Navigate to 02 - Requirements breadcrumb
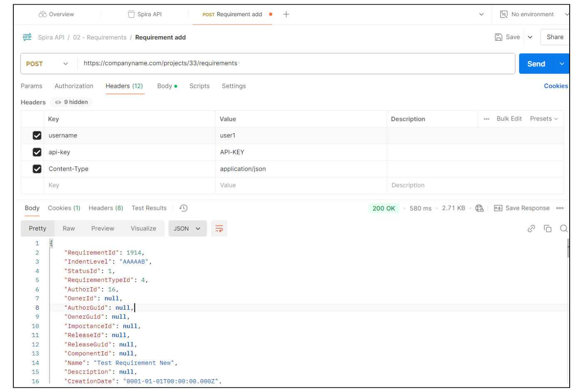 coord(100,37)
